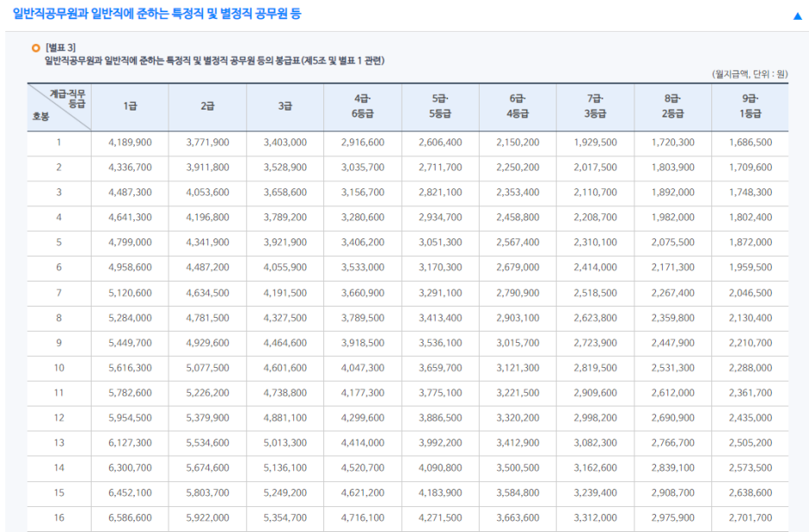
Task: Select cell value 2,701,700
Action: click(x=750, y=518)
